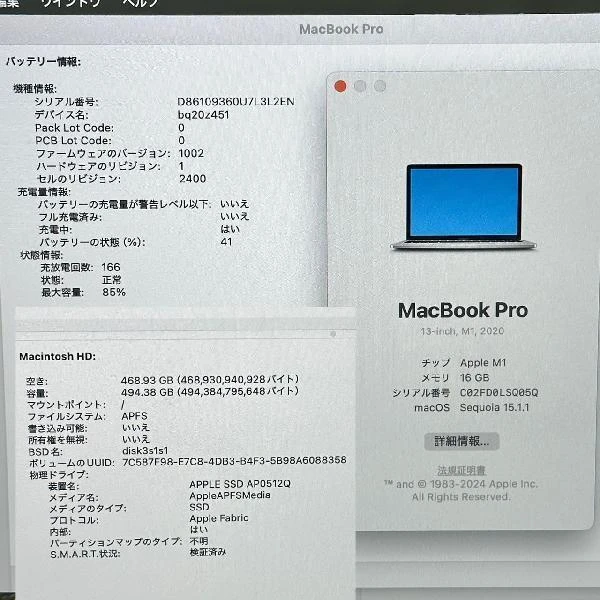Select the serial number C02FD0LSQ05Q
The width and height of the screenshot is (600, 600).
[499, 393]
